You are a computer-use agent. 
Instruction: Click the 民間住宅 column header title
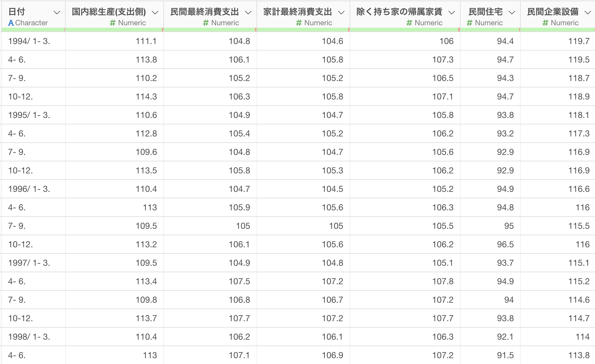[x=486, y=12]
